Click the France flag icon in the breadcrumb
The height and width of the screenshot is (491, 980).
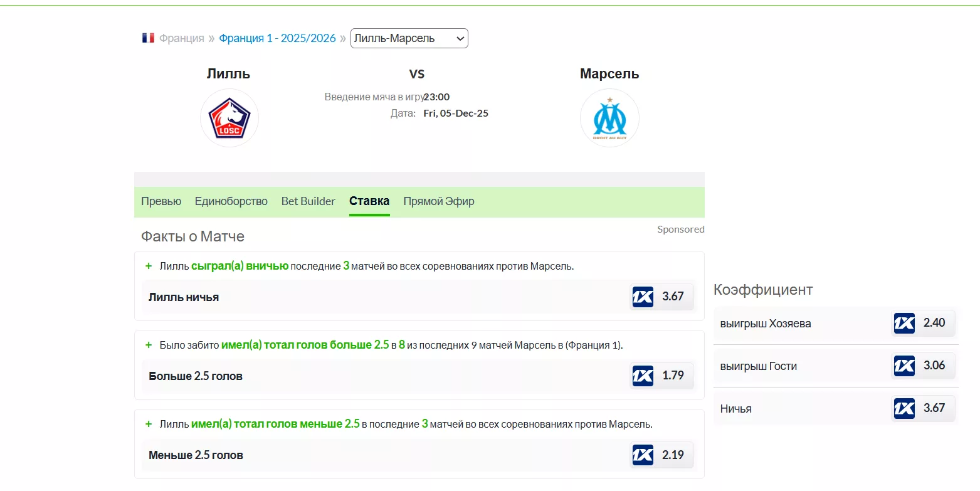148,37
